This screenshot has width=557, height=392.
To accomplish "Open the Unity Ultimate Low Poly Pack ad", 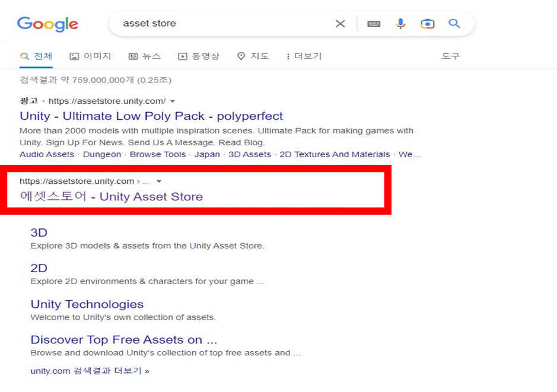I will (x=151, y=116).
